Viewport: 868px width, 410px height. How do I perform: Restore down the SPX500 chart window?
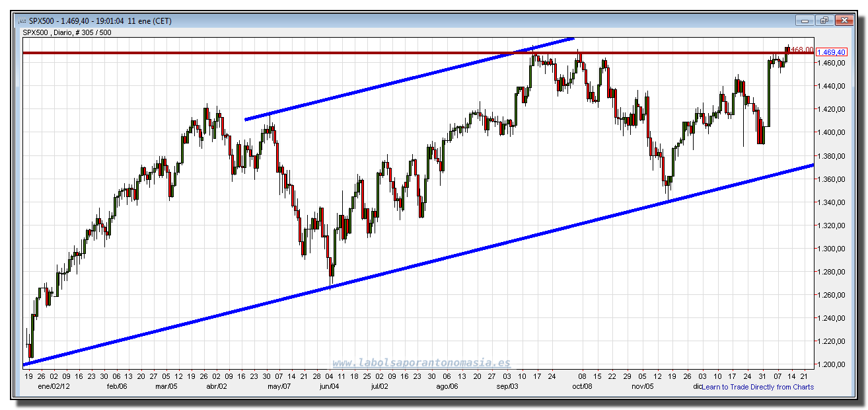[x=824, y=20]
